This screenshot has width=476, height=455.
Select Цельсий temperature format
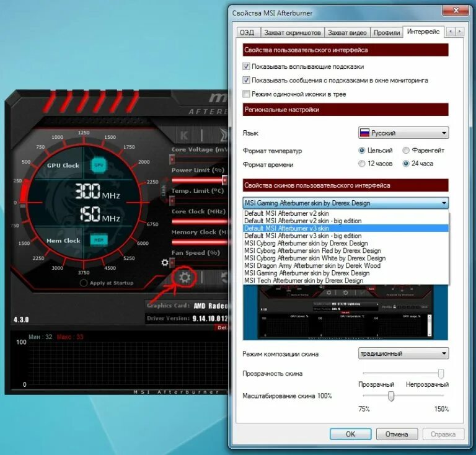pyautogui.click(x=361, y=150)
